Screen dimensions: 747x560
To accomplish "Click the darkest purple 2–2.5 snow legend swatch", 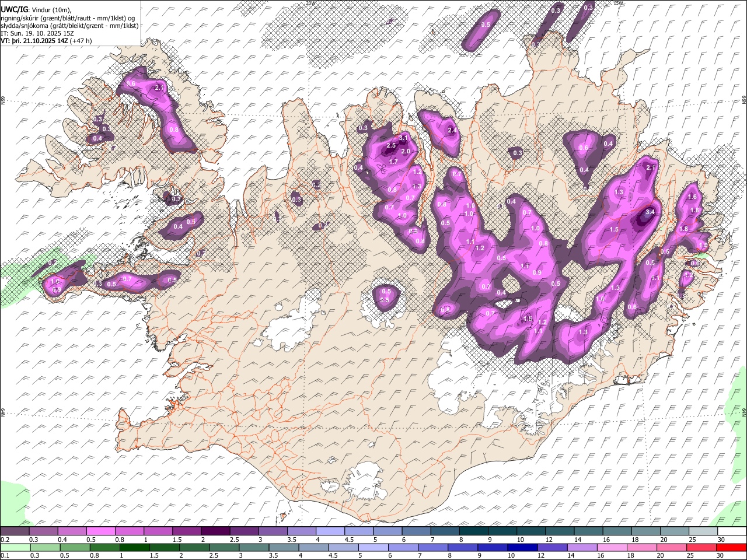I will (x=215, y=531).
